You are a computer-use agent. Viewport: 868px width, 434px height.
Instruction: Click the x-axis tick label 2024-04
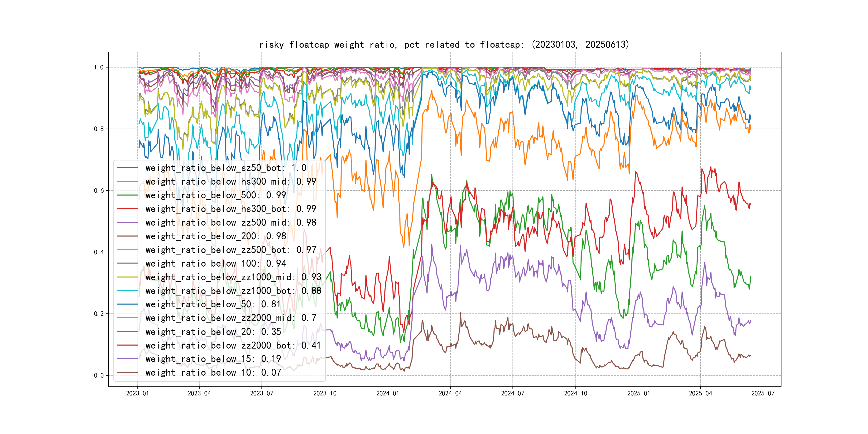pos(450,393)
